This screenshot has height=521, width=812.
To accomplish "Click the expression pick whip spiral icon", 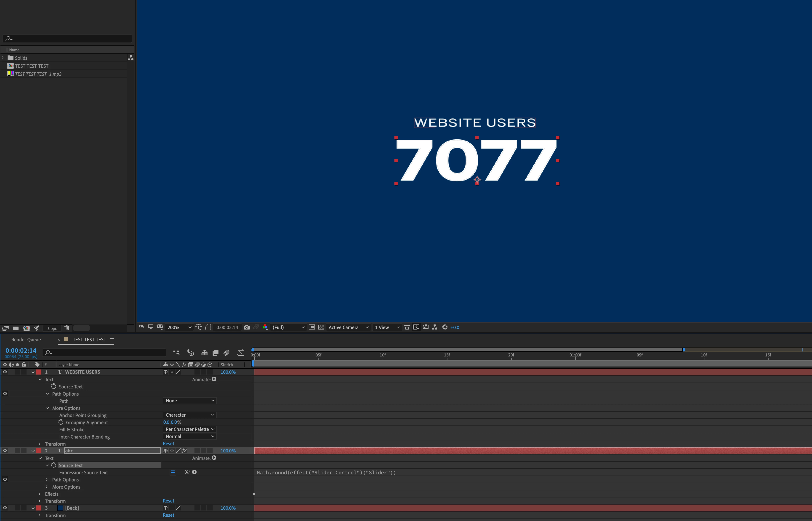I will pyautogui.click(x=187, y=472).
